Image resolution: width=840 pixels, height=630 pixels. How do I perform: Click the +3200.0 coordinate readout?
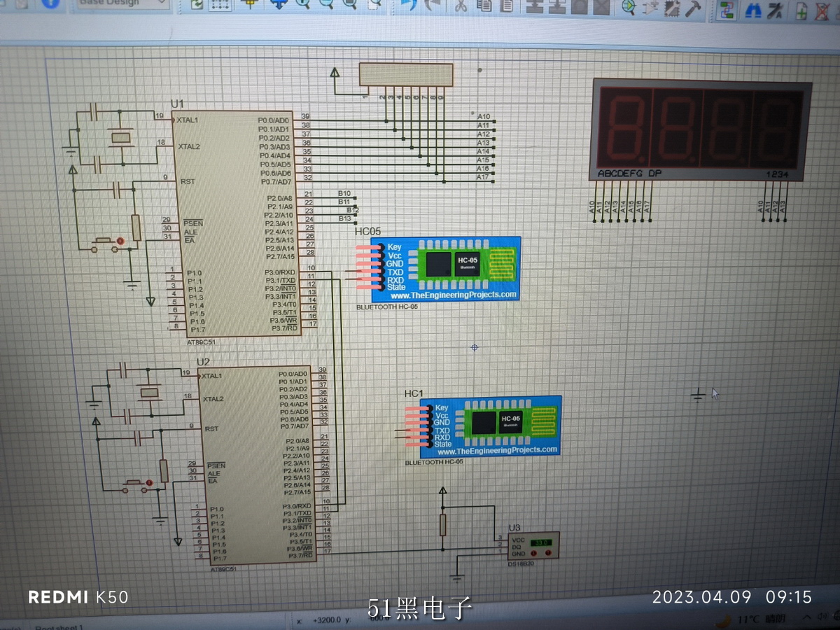point(326,620)
